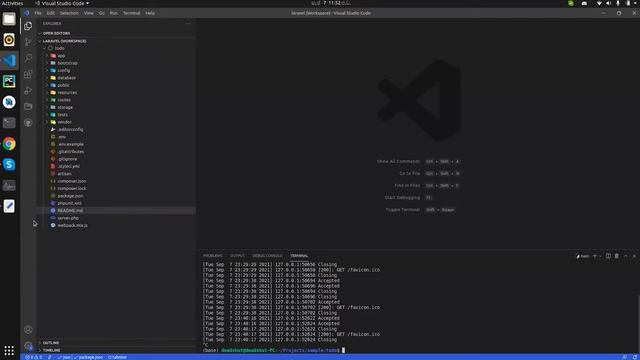Click the new terminal plus icon
This screenshot has width=640, height=360.
tap(595, 256)
